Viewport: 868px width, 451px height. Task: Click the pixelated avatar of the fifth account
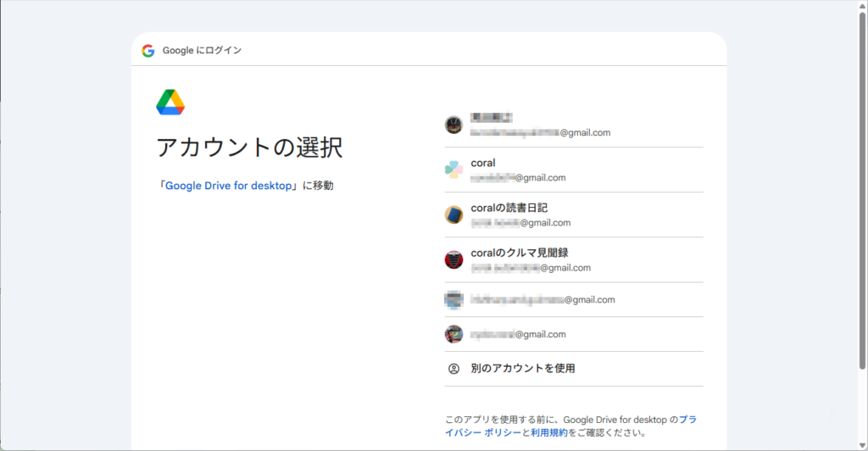click(453, 300)
